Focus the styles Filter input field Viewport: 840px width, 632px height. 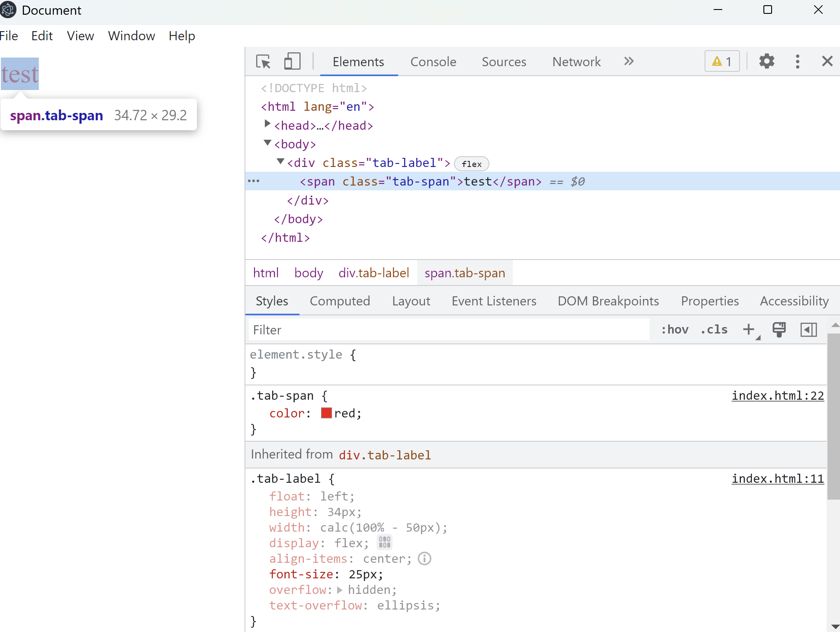[448, 330]
